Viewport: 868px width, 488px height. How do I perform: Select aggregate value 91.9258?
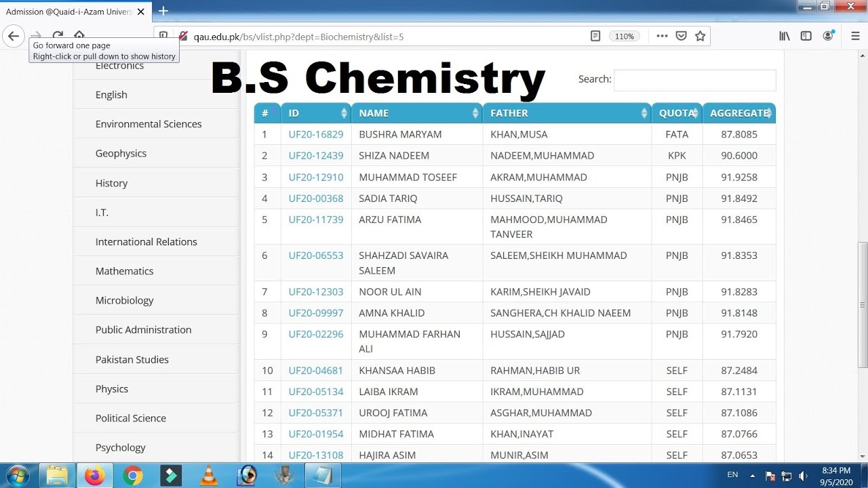pyautogui.click(x=739, y=177)
